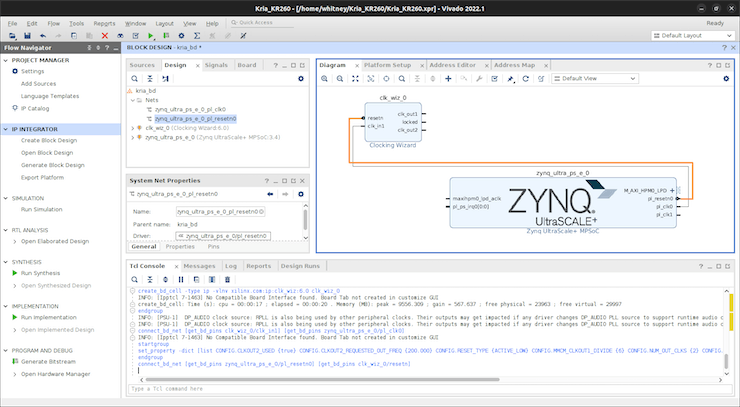This screenshot has height=407, width=740.
Task: Click Run Synthesis in Flow Navigator
Action: tap(42, 272)
